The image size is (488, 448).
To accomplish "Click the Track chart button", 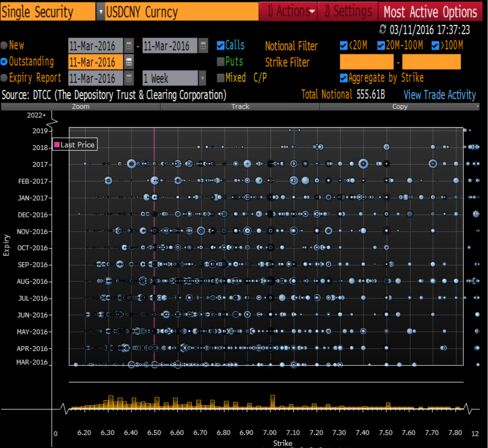I will click(x=240, y=107).
